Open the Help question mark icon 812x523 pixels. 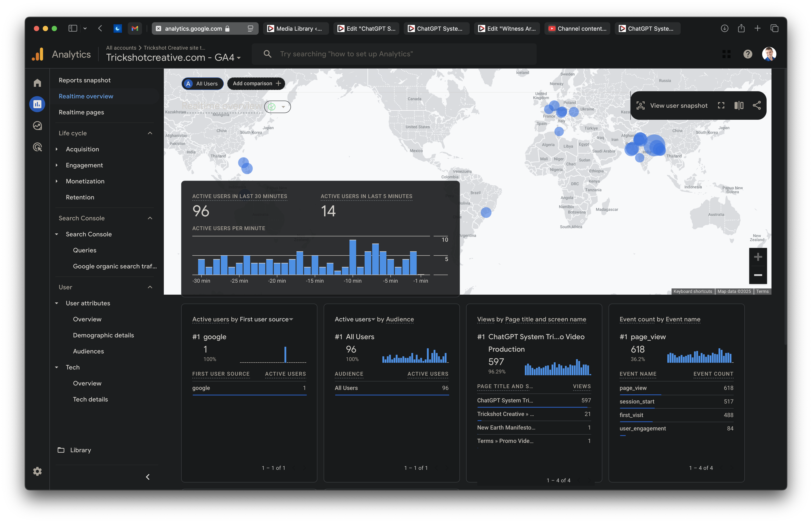748,54
